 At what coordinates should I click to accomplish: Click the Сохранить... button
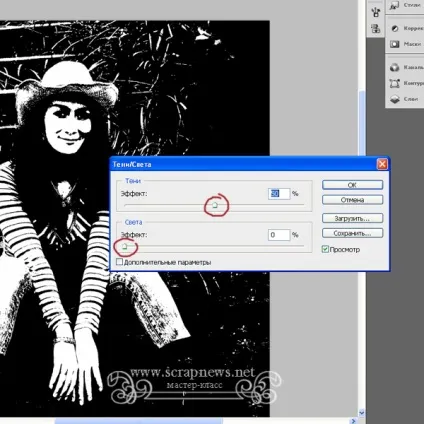[352, 233]
